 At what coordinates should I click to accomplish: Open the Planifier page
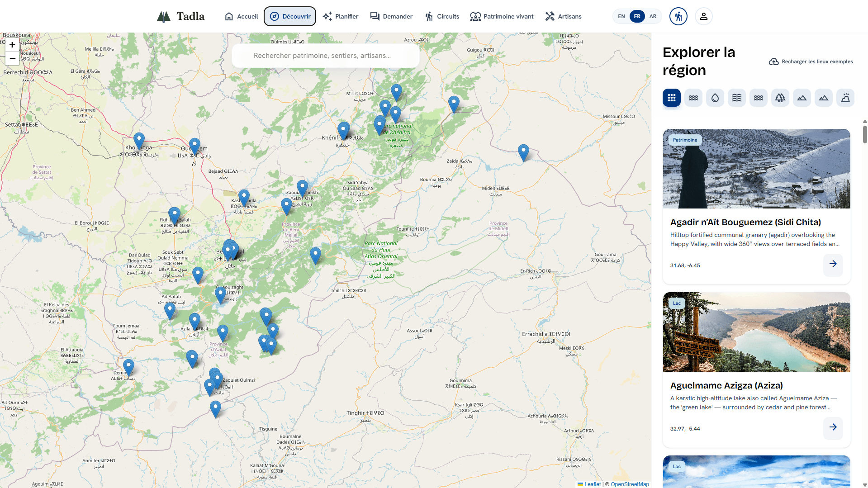pos(341,16)
